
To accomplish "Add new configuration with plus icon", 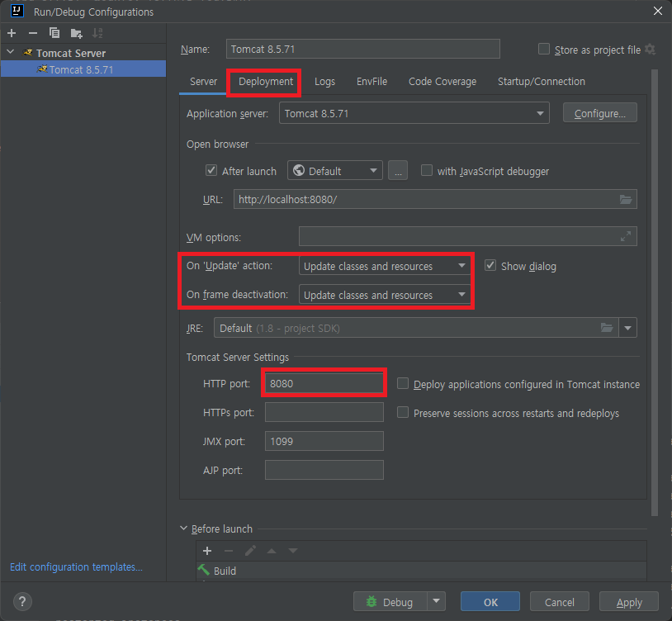I will tap(12, 33).
